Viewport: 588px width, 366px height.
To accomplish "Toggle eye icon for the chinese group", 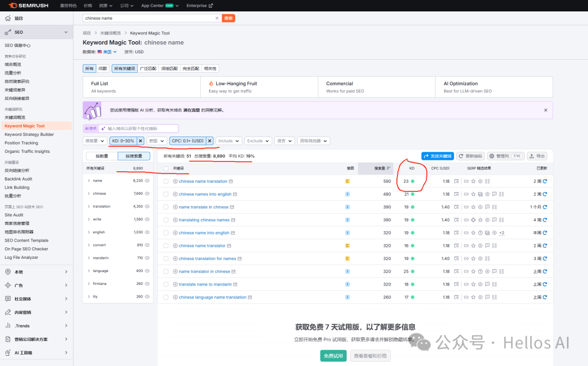I will pos(147,194).
